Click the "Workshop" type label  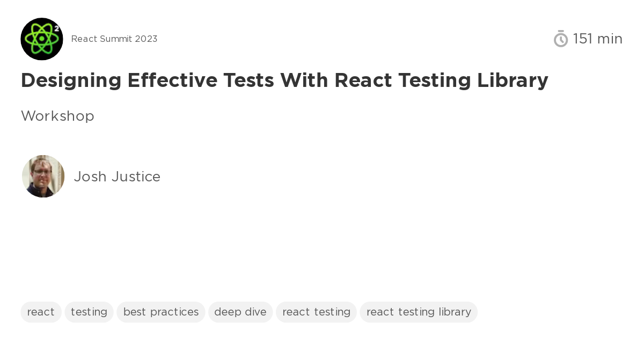click(57, 116)
